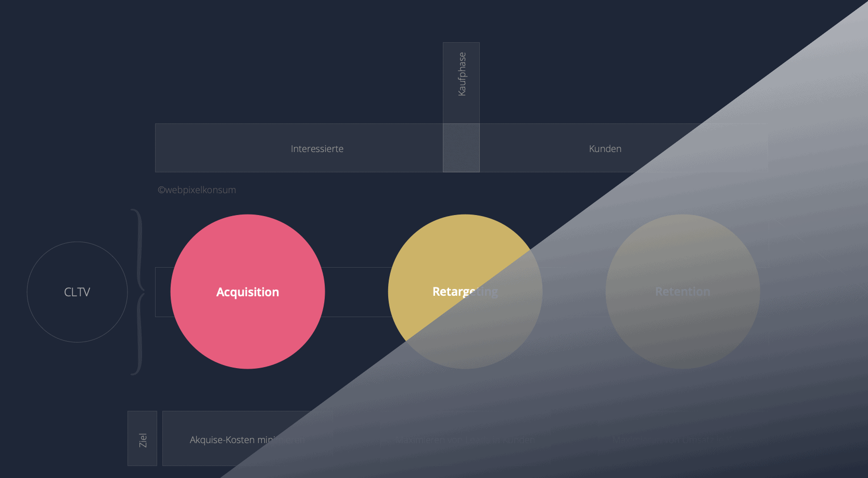Click the faded Retention circle
The width and height of the screenshot is (868, 478).
click(x=683, y=292)
